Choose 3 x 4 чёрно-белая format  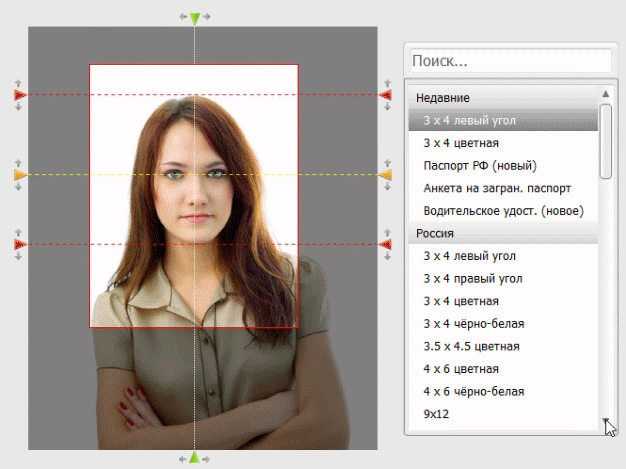(503, 323)
